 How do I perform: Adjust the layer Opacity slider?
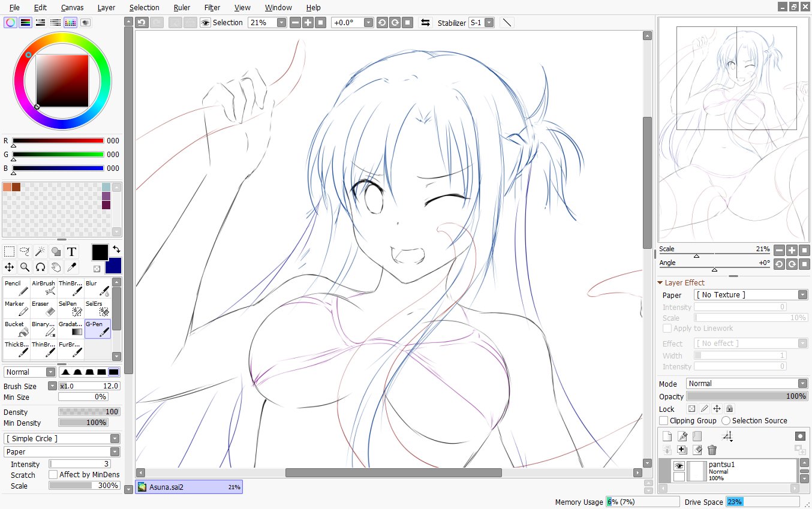747,396
